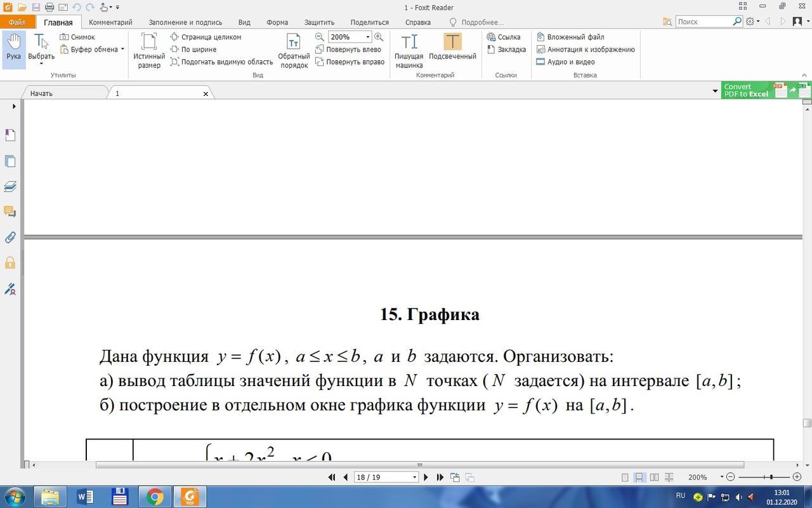Switch to facing pages view mode

(x=654, y=478)
